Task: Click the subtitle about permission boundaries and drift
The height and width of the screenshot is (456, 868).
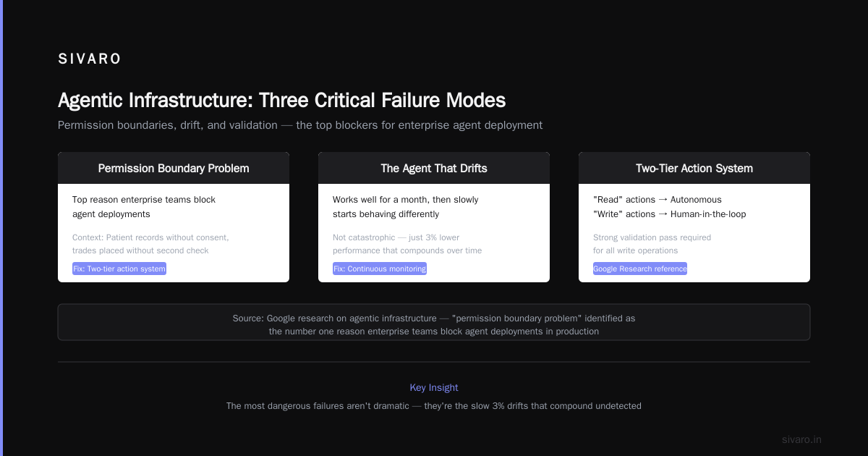Action: (x=300, y=125)
